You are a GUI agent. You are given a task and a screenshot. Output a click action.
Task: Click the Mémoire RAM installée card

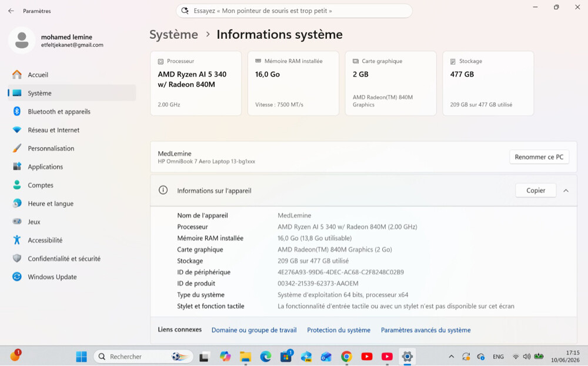(293, 84)
